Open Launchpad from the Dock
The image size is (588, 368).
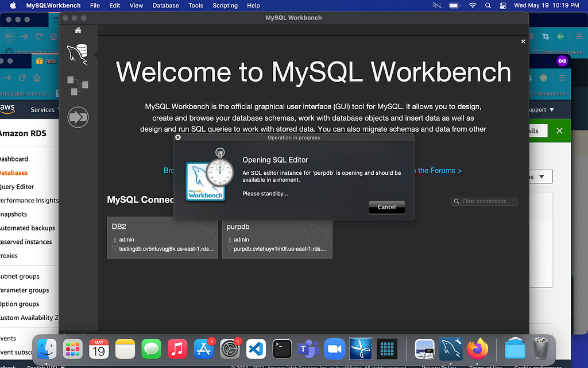coord(73,349)
